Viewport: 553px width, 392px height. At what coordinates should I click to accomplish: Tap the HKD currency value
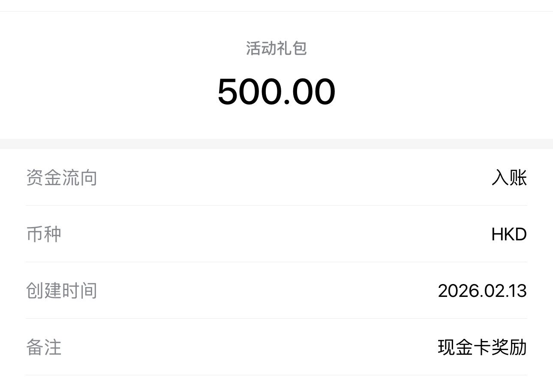tap(509, 234)
